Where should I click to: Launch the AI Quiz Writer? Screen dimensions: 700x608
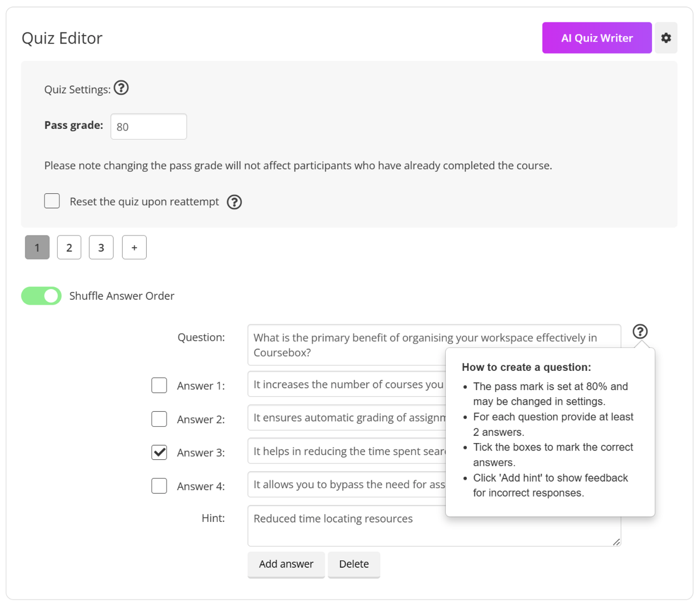click(597, 38)
